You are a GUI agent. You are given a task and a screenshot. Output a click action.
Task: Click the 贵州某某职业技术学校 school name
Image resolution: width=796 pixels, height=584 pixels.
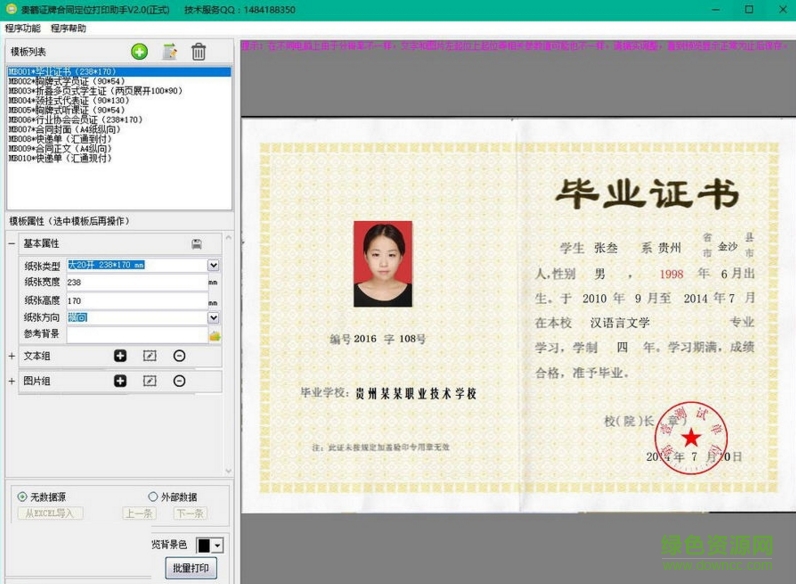416,394
